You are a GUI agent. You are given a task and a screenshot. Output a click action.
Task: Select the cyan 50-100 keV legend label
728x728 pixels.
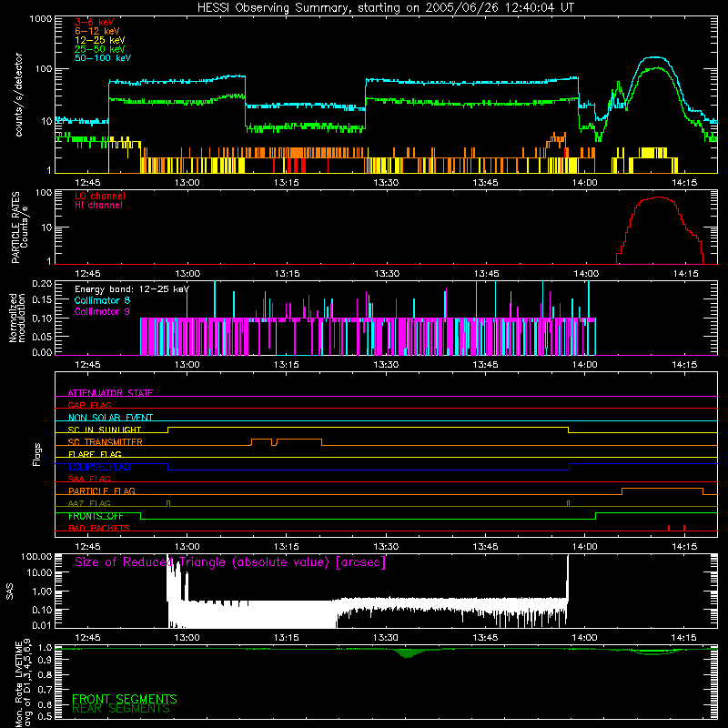(x=103, y=57)
